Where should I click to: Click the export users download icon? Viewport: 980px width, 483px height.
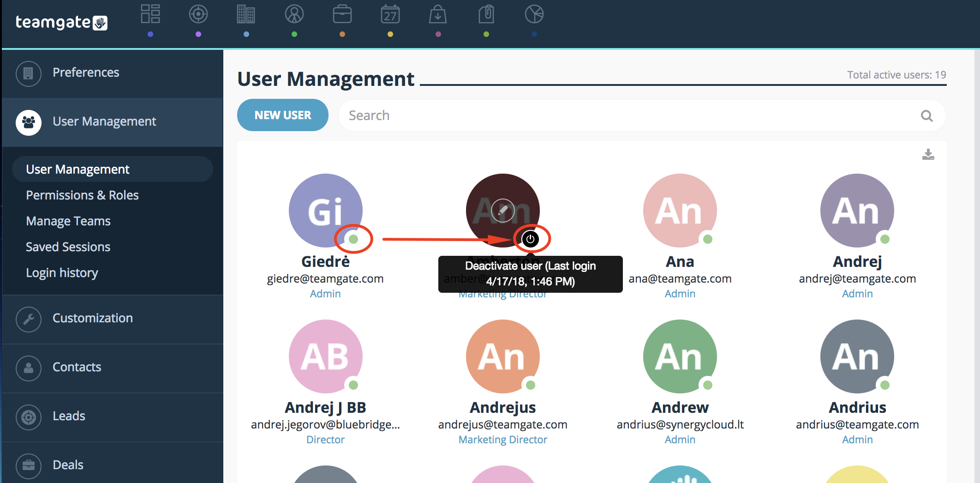point(928,154)
